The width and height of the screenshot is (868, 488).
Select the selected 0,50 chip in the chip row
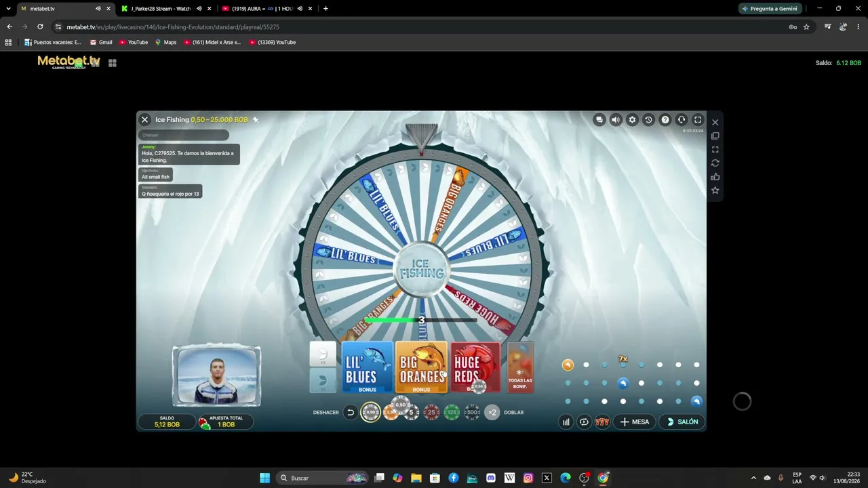tap(370, 412)
